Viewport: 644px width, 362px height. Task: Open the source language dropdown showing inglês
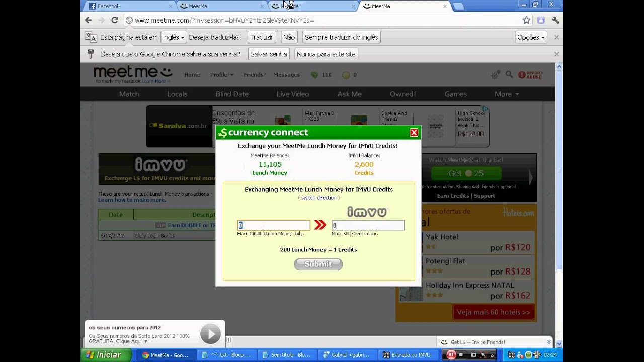173,37
